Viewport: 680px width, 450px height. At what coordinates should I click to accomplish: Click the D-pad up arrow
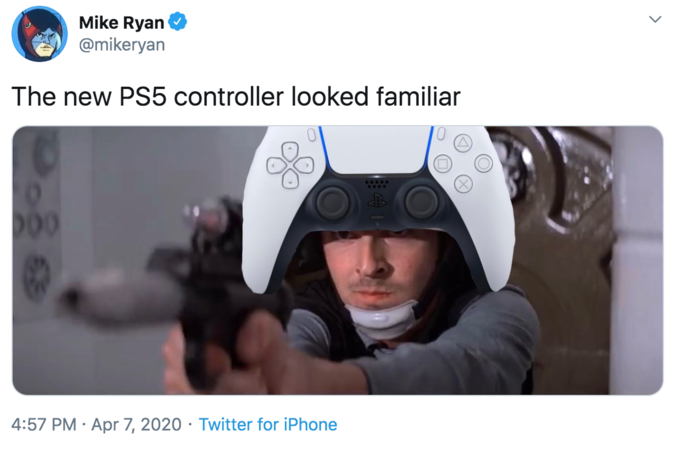290,150
